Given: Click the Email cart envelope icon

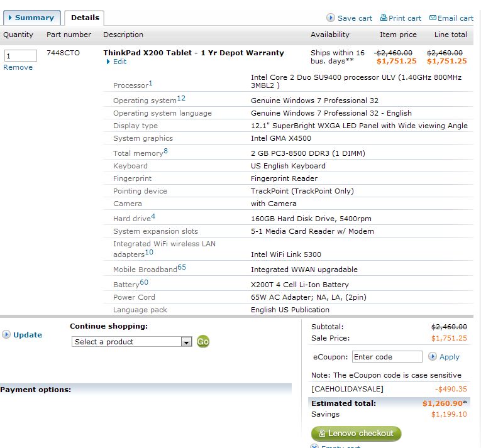Looking at the screenshot, I should tap(433, 18).
